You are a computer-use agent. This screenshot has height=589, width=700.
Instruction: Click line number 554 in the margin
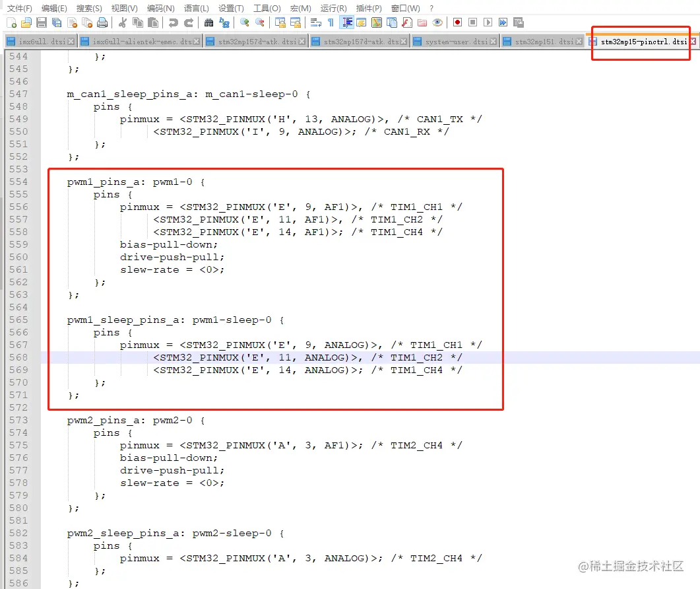click(18, 182)
